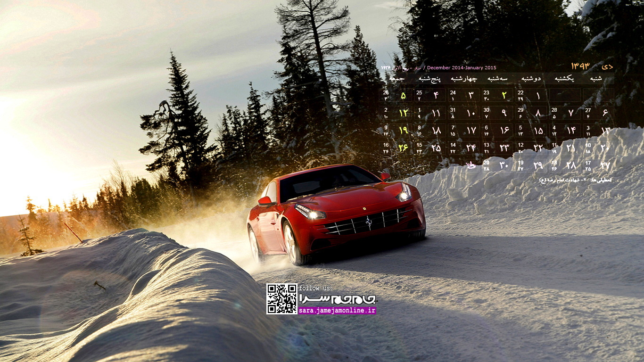The width and height of the screenshot is (644, 362).
Task: Click the small ornamental symbol in calendar's last row
Action: (471, 165)
